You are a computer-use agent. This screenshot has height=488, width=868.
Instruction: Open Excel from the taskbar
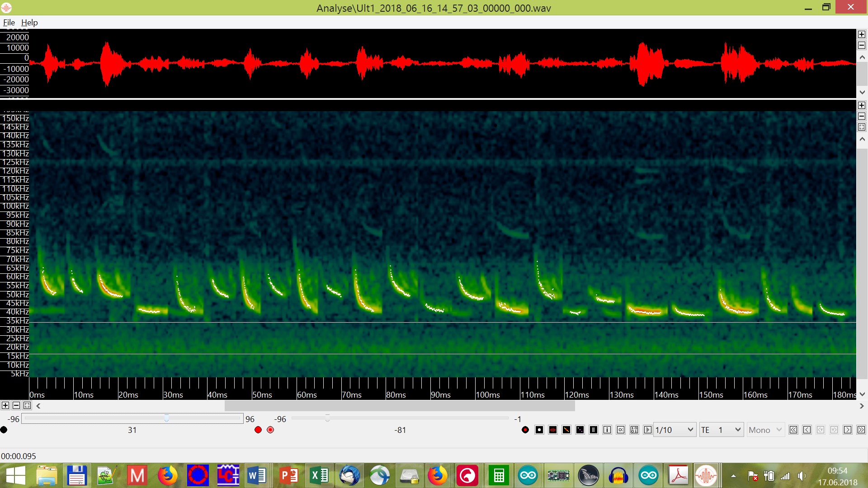319,475
